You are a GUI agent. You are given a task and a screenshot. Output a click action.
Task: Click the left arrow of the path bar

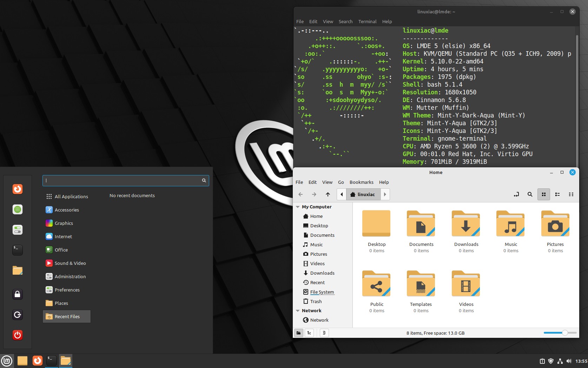[x=342, y=194]
